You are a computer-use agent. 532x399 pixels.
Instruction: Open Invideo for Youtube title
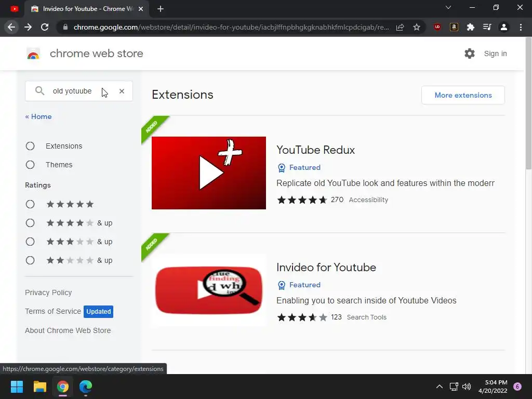(x=326, y=268)
